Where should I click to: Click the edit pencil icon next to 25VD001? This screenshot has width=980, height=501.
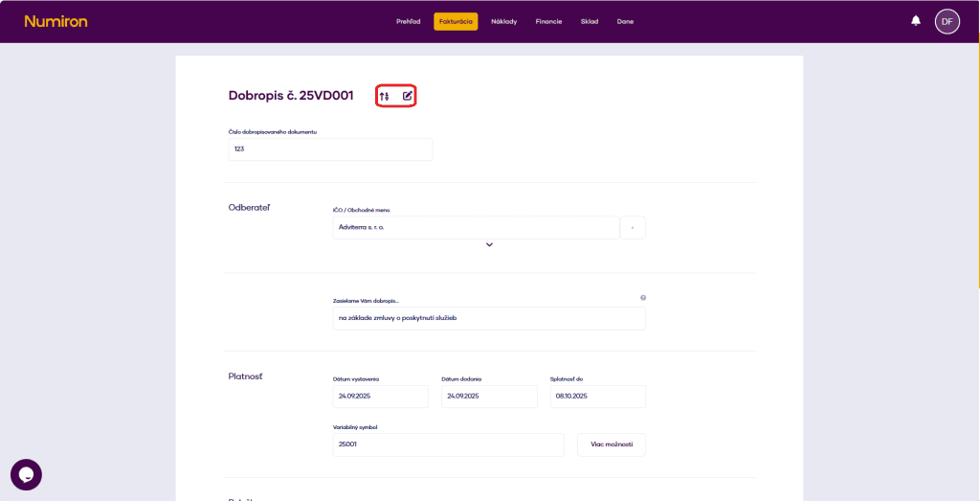(x=408, y=96)
